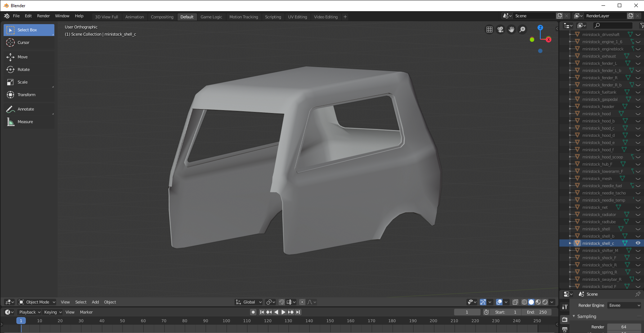Switch to the UV Editing workspace tab

[x=297, y=17]
